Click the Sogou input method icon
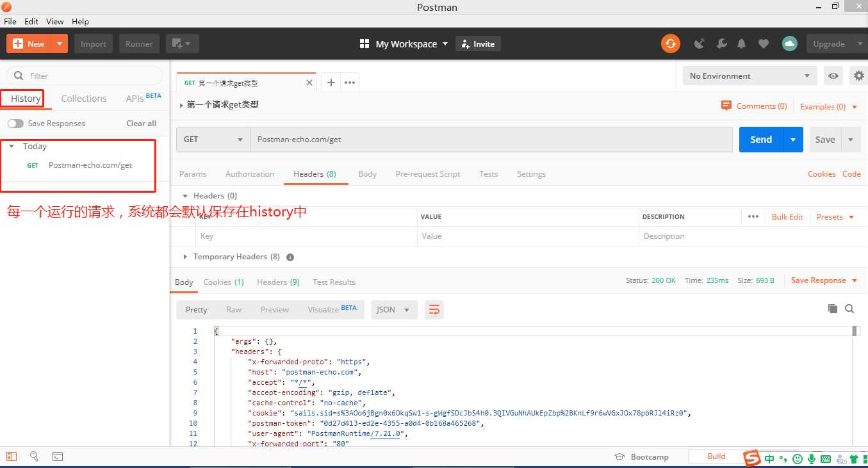868x468 pixels. 751,458
